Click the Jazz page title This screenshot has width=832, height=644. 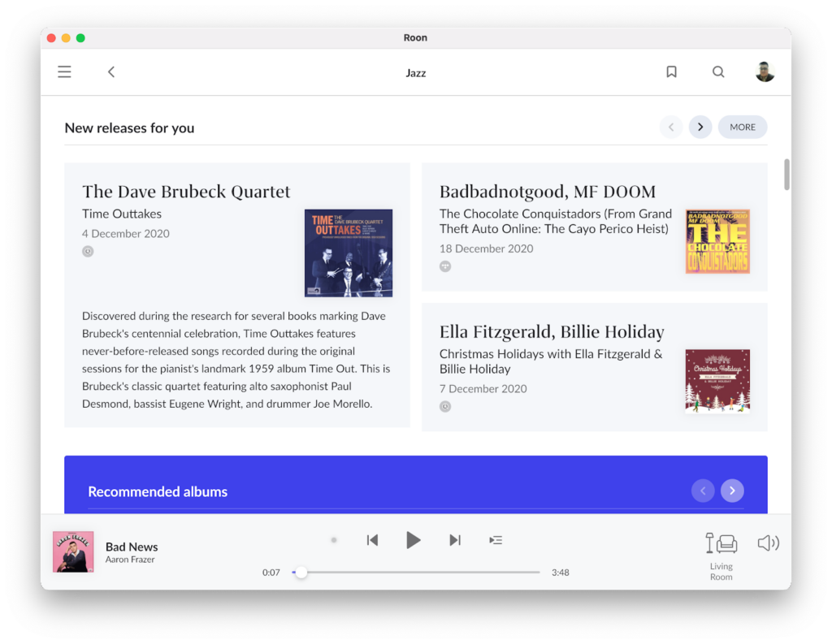(416, 73)
